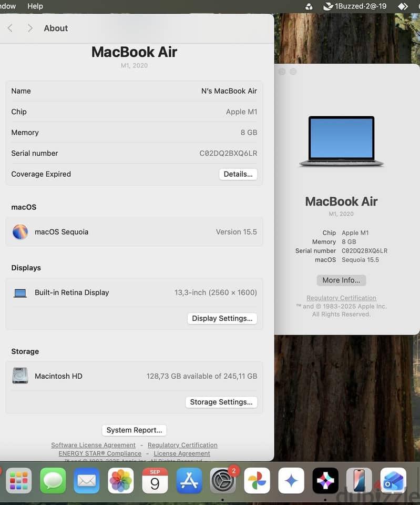
Task: Click the 1Buzzed menu bar status item
Action: [355, 6]
